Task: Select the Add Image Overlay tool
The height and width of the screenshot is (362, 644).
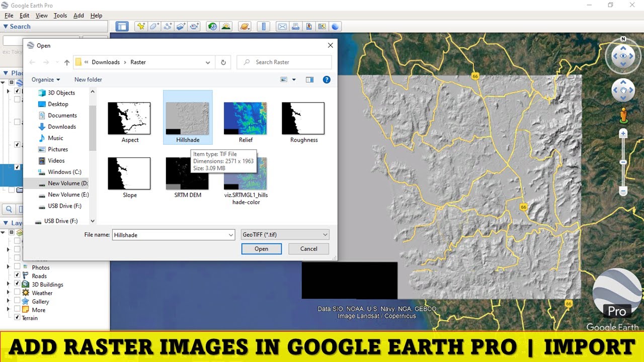Action: tap(182, 27)
